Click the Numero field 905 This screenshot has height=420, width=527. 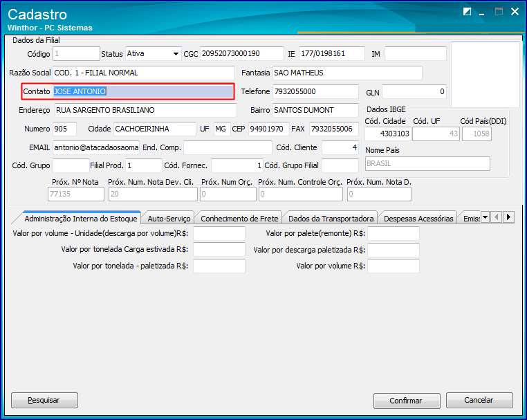tap(64, 129)
